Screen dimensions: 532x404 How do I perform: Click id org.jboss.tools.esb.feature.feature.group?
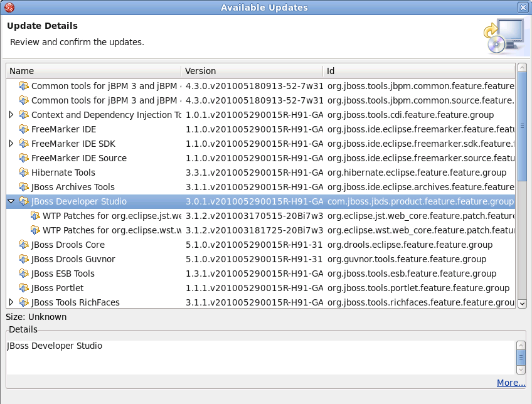point(412,273)
